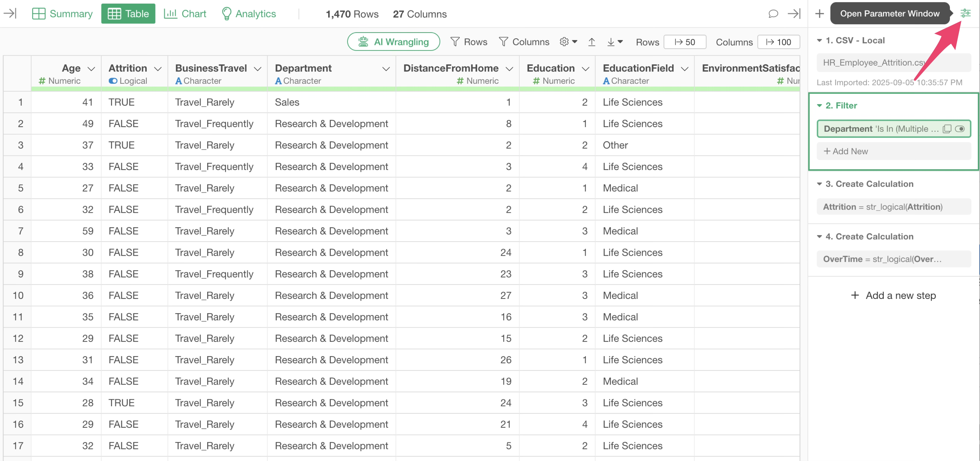This screenshot has height=461, width=980.
Task: Select Travel_Frequently in row 2
Action: [x=218, y=124]
